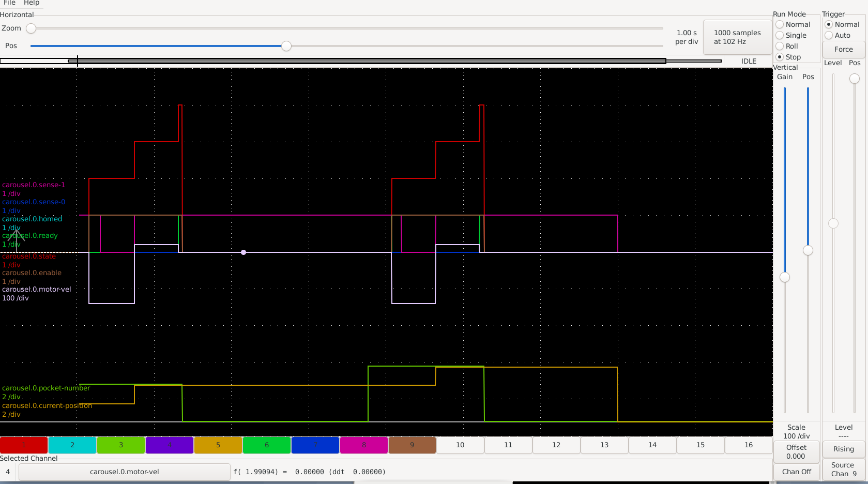Click the f( 1.99094) value readout
The width and height of the screenshot is (868, 484).
click(x=310, y=472)
